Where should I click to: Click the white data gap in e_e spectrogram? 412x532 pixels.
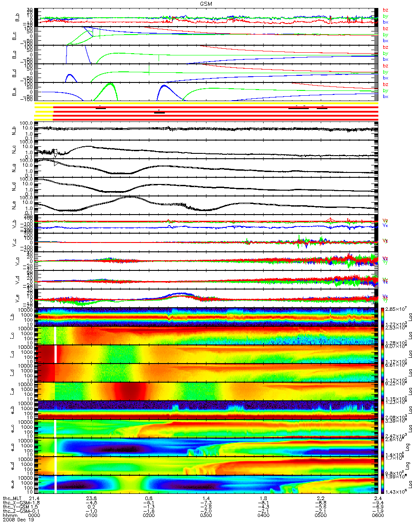56,484
